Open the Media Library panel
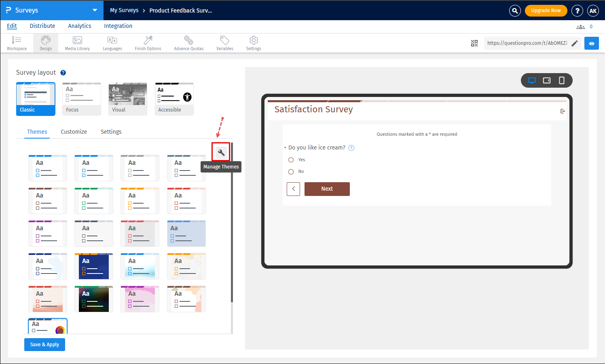Screen dimensions: 605x364 (77, 43)
